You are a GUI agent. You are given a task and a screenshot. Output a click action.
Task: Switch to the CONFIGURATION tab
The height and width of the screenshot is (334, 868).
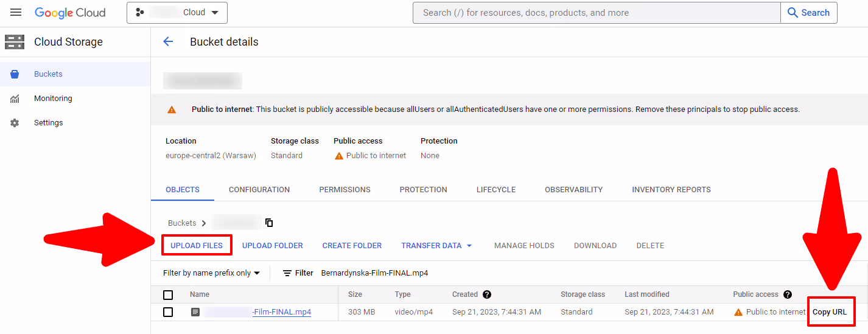tap(259, 190)
